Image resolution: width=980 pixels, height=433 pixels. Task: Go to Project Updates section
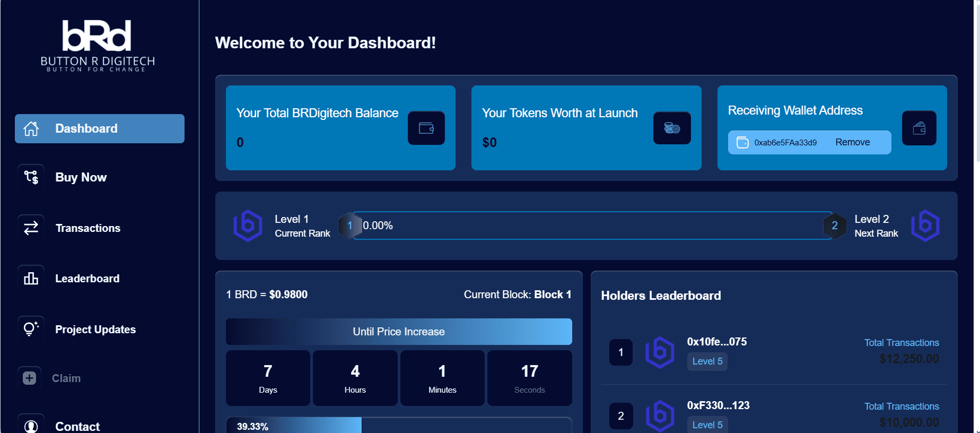[95, 330]
